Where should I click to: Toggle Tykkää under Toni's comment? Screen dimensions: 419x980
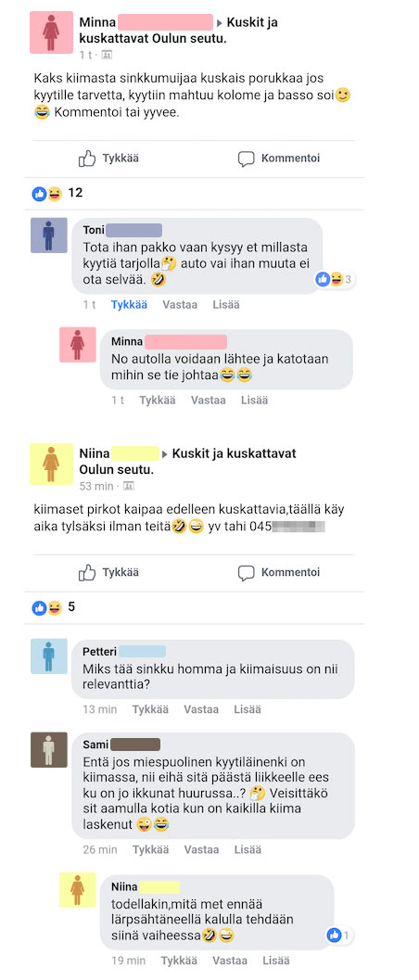pos(129,305)
